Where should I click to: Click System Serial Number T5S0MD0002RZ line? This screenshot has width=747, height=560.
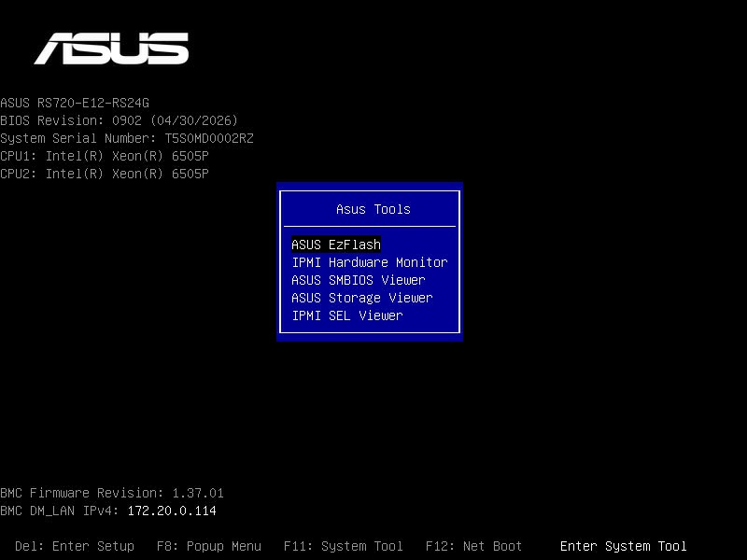point(127,138)
